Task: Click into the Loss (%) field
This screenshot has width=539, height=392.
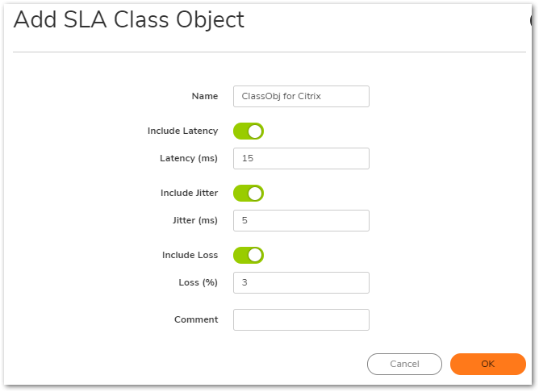Action: 301,283
